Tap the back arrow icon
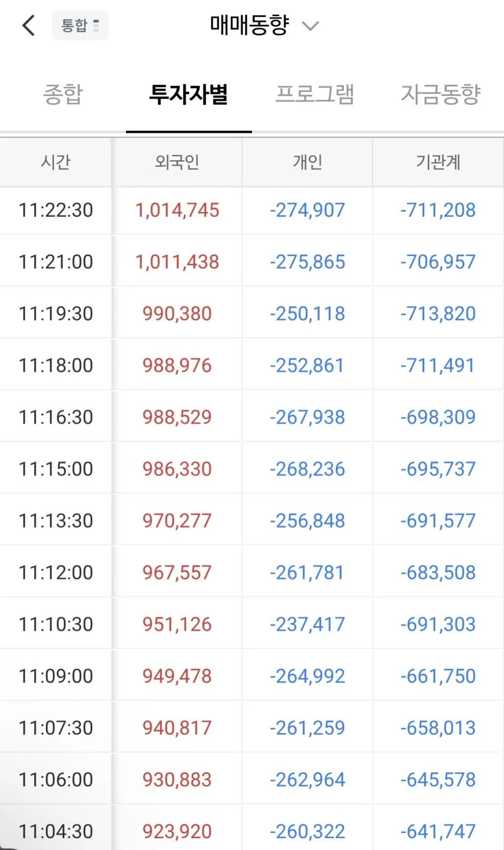Viewport: 504px width, 850px height. click(x=29, y=26)
